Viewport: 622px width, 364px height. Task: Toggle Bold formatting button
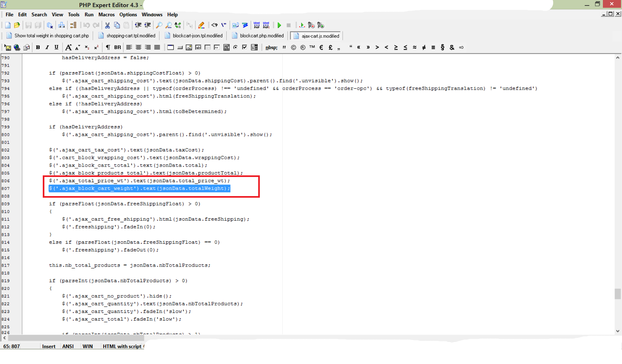tap(38, 48)
